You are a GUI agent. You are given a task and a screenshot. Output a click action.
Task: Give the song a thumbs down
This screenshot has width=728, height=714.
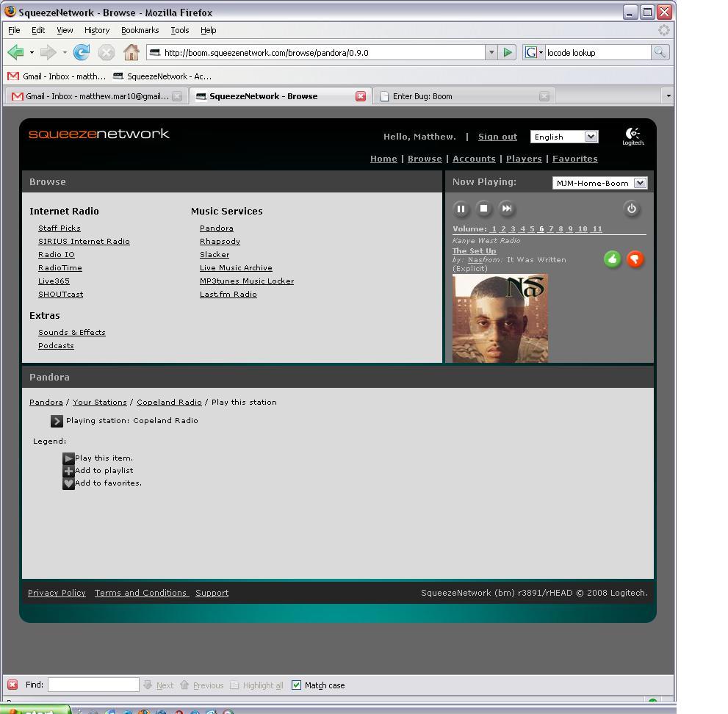click(x=635, y=259)
